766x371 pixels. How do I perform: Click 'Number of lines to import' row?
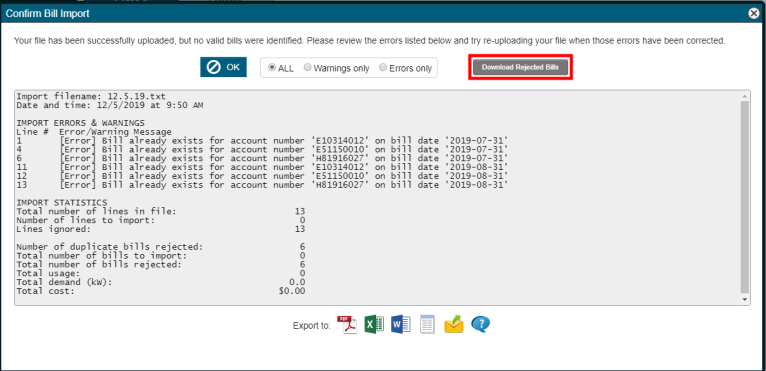(161, 220)
